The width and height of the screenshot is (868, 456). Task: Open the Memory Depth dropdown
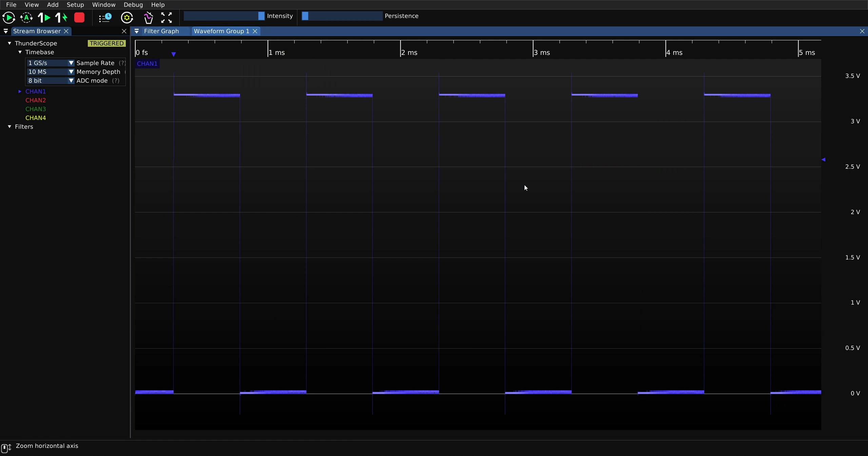[51, 72]
